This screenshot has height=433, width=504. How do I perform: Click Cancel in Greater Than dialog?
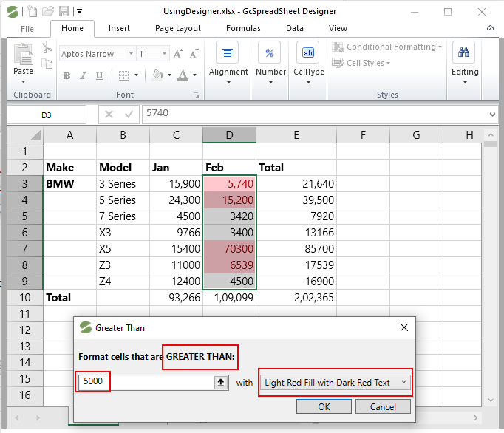click(x=383, y=406)
